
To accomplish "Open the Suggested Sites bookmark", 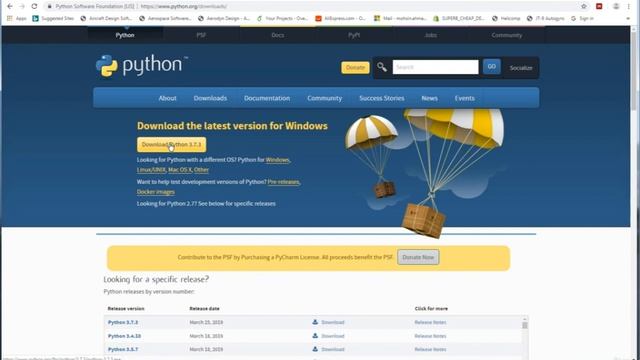I will point(53,18).
